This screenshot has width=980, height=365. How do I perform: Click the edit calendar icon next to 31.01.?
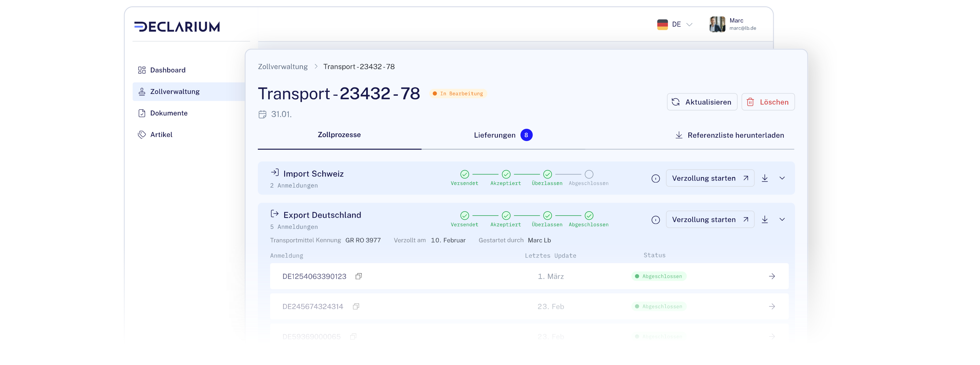(263, 114)
